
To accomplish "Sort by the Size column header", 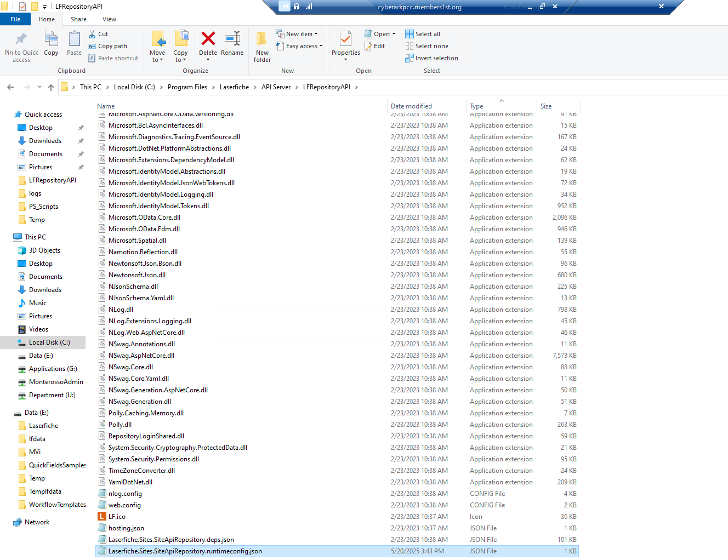I will 558,106.
